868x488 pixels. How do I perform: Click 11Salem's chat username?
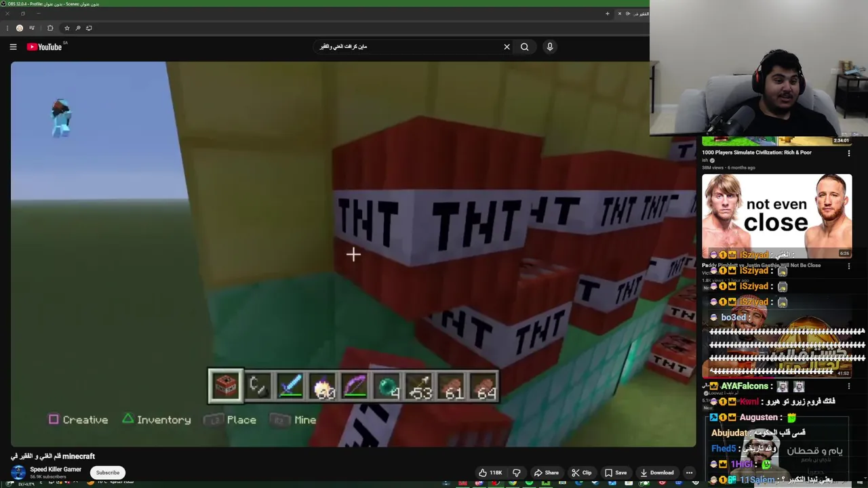(757, 480)
